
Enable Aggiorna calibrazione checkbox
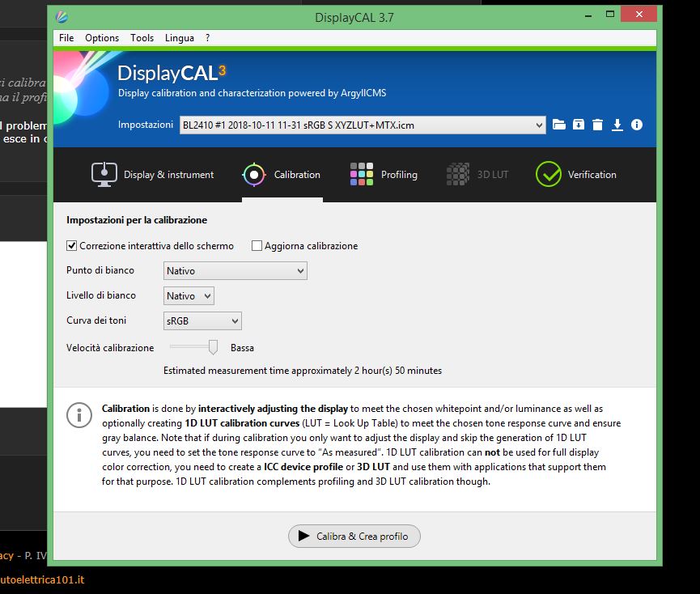257,245
